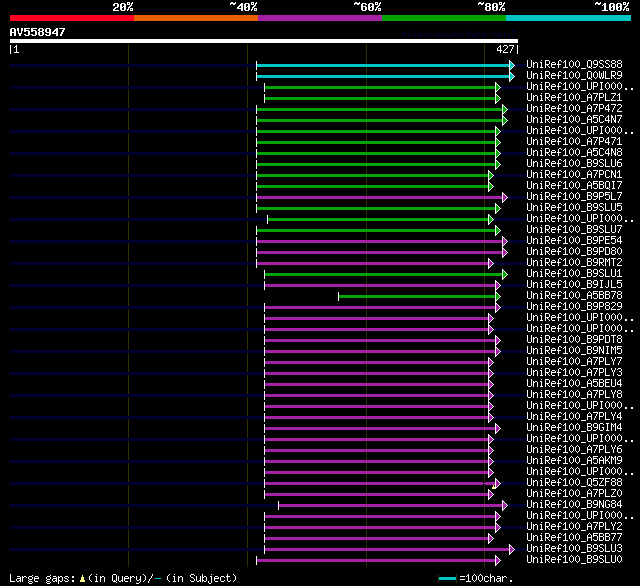640x586 pixels.
Task: Select the UniRef100_A7PLY8 label
Action: coord(574,395)
